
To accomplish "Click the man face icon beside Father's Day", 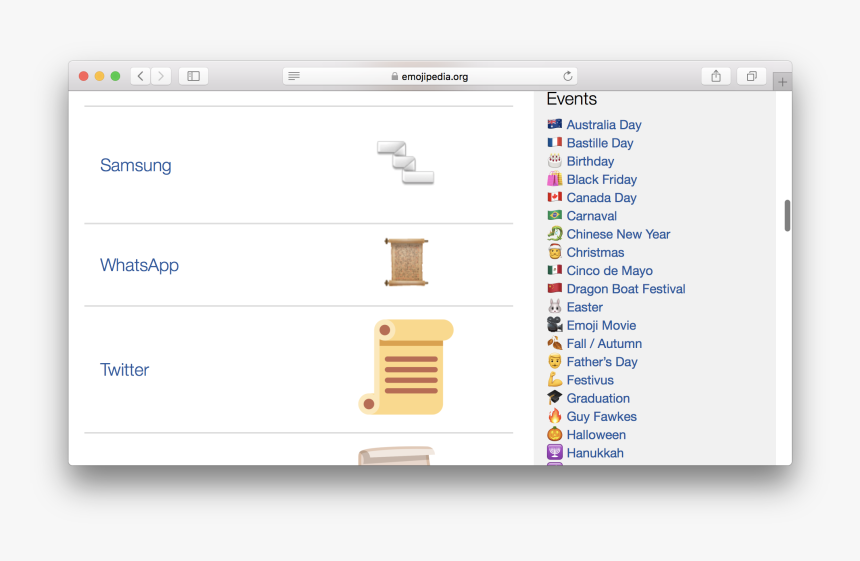I will [555, 361].
